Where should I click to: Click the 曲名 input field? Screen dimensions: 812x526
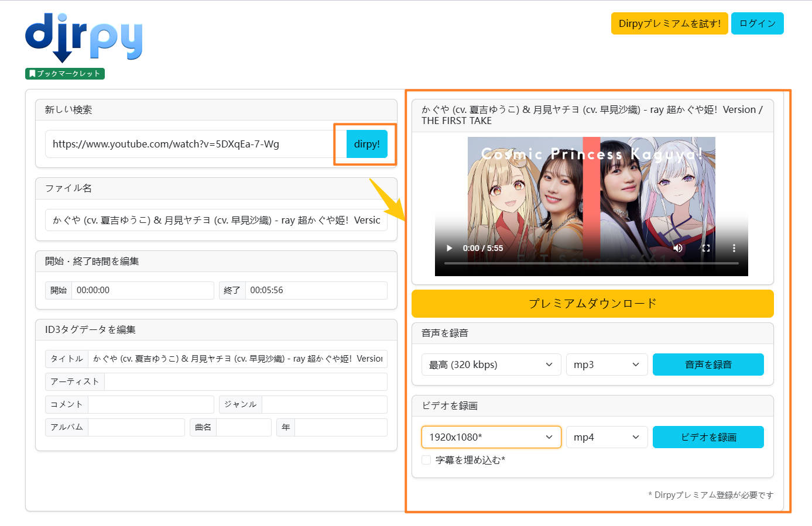(x=244, y=427)
